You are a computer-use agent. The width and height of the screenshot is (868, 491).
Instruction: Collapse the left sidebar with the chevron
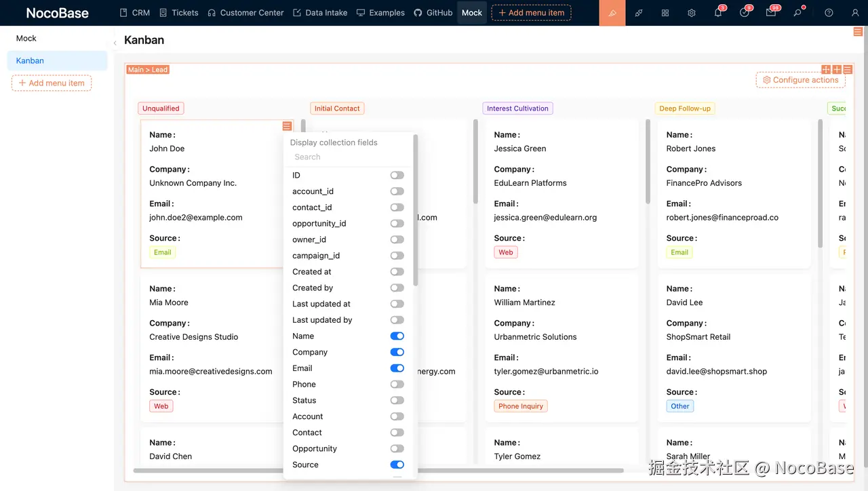coord(115,41)
